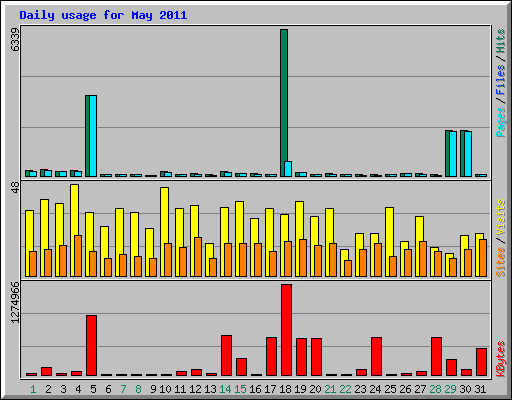Click the 'Files' legend label
512x400 pixels.
coord(500,79)
